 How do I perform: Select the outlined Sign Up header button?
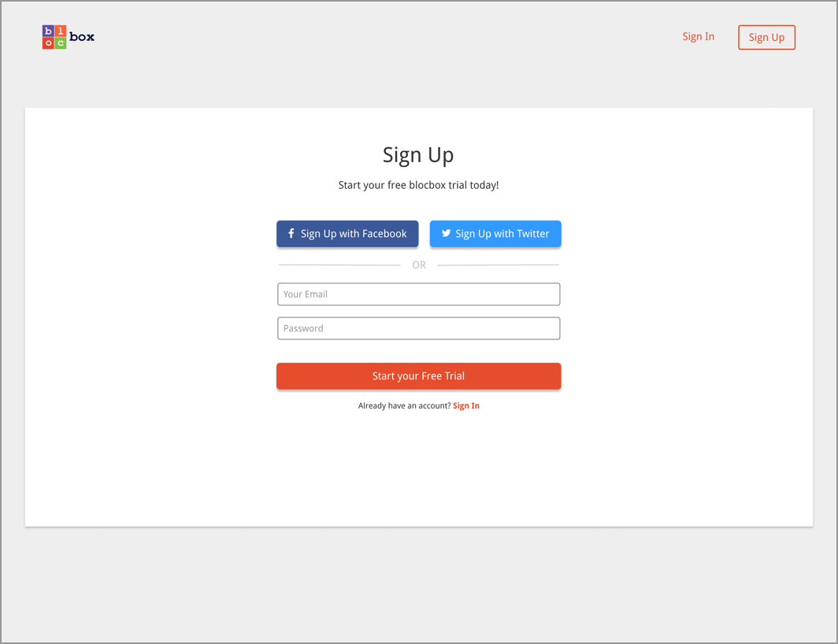pyautogui.click(x=766, y=38)
